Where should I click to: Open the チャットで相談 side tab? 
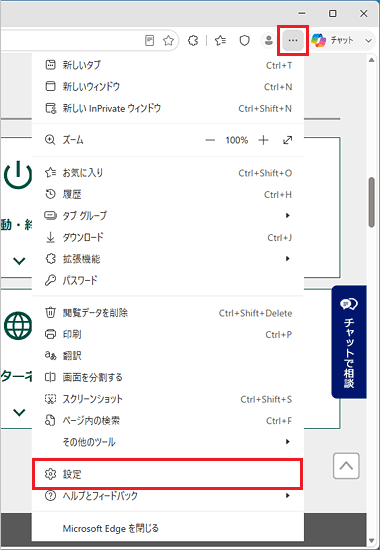[349, 342]
